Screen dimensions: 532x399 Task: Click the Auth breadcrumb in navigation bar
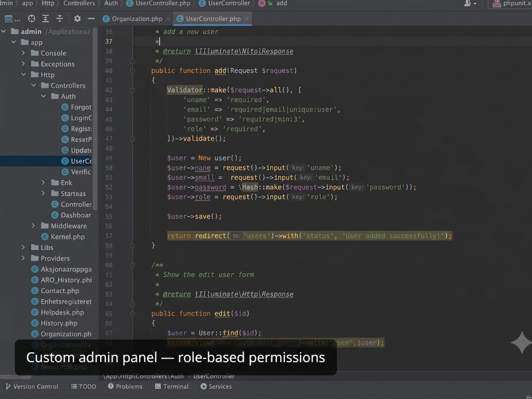(111, 3)
